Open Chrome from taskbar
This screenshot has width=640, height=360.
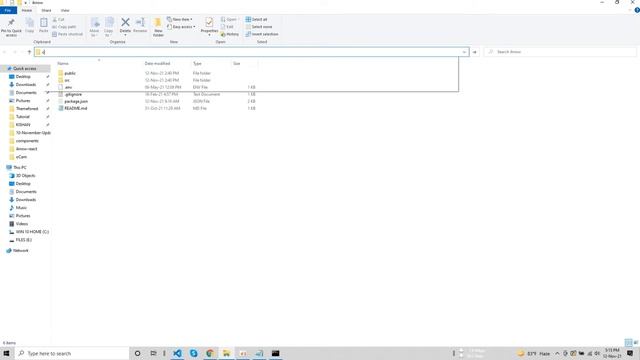pos(210,353)
